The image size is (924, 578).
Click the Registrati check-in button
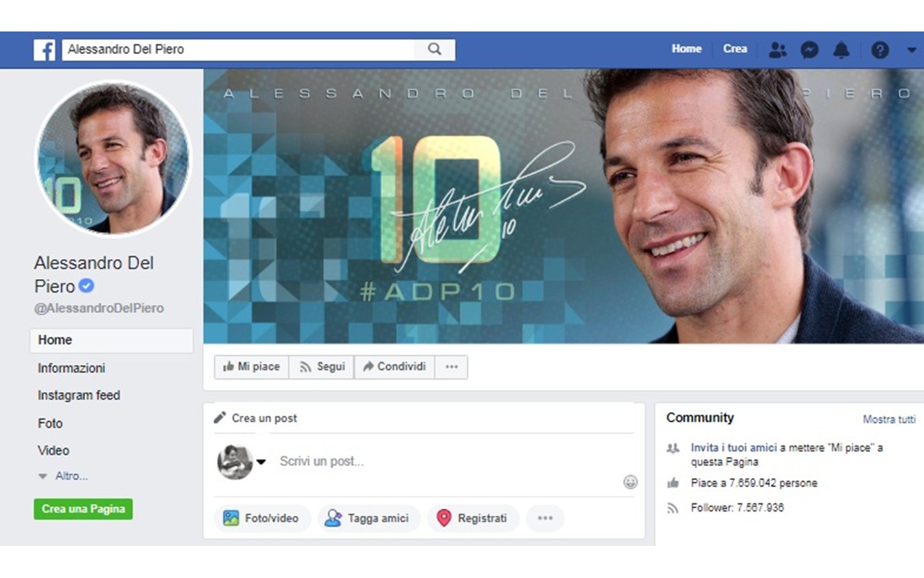474,518
